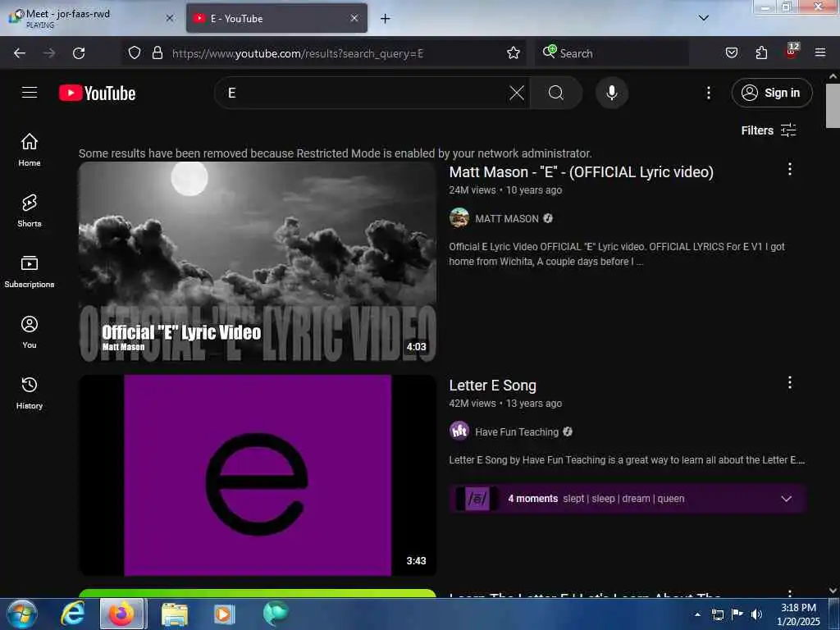Open options menu for Letter E Song
This screenshot has width=840, height=630.
[x=790, y=382]
